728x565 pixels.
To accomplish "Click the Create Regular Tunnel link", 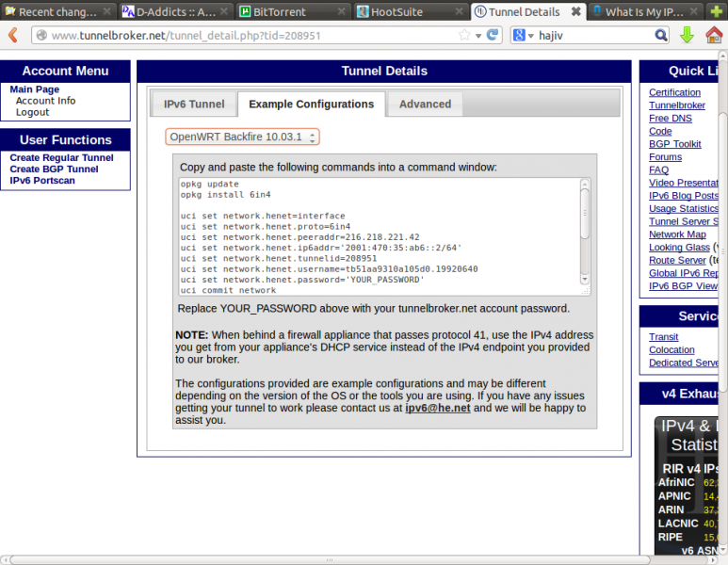I will pyautogui.click(x=62, y=158).
